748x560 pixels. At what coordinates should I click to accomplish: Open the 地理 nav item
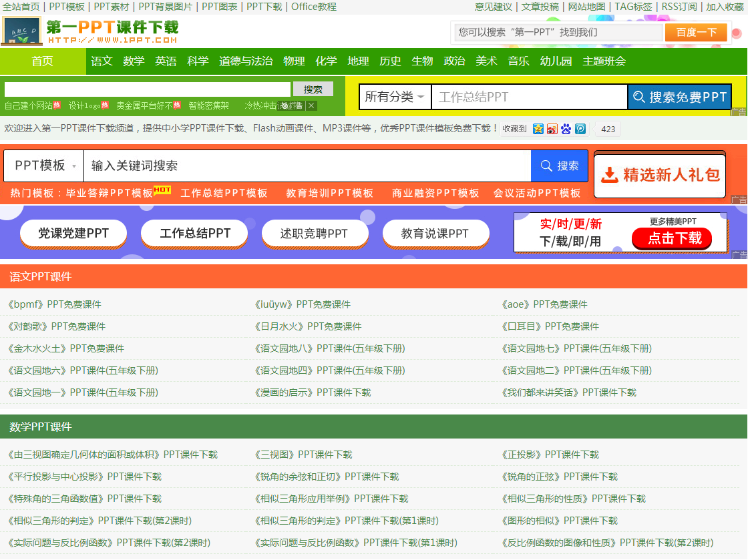[x=358, y=61]
